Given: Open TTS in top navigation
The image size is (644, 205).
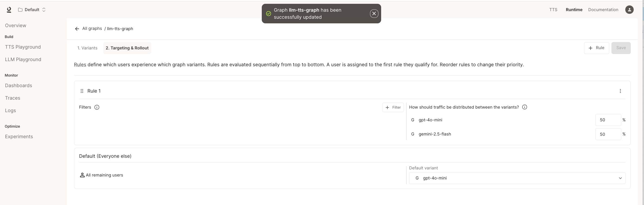Looking at the screenshot, I should pyautogui.click(x=553, y=10).
